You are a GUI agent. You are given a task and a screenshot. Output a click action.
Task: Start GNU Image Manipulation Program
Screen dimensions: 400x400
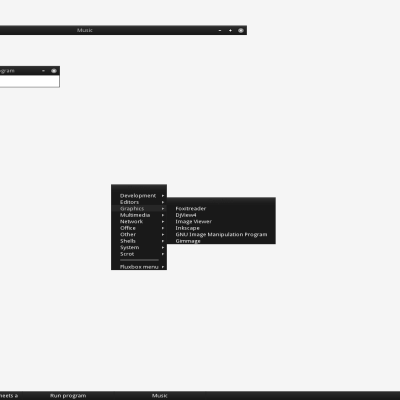221,235
